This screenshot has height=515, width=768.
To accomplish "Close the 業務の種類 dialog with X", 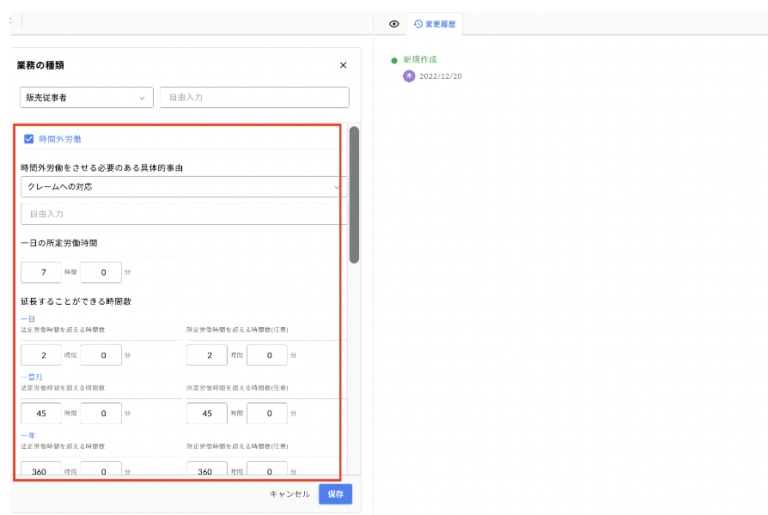I will point(343,66).
